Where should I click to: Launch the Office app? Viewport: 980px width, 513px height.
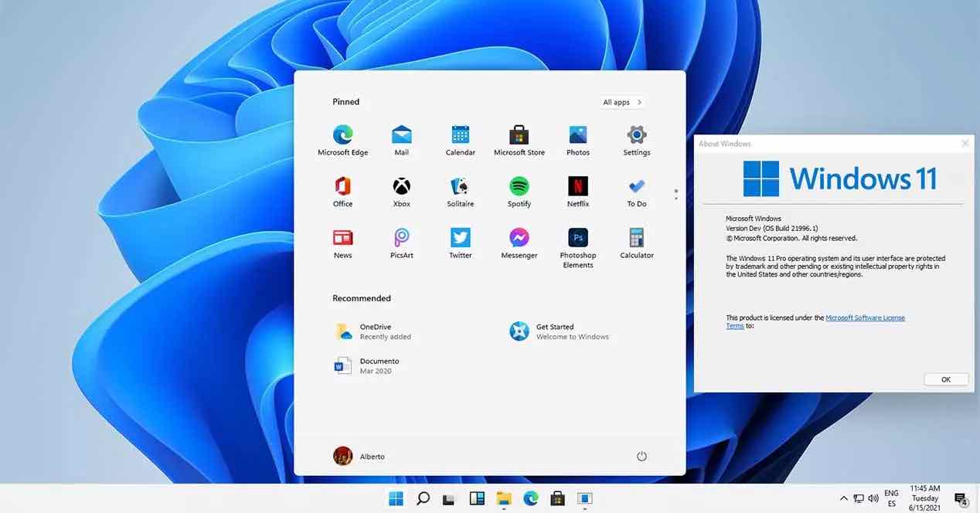pos(343,192)
